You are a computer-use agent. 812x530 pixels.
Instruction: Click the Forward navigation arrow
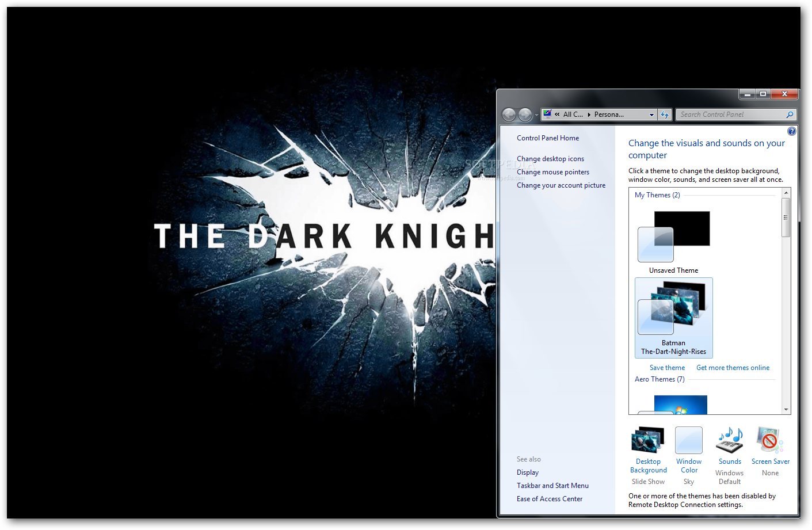click(525, 115)
